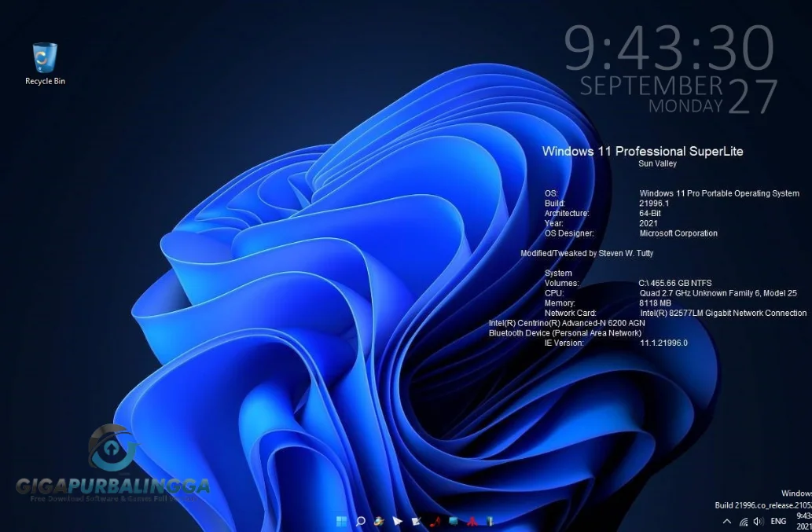Select the Recycle Bin on the desktop
This screenshot has width=812, height=532.
[x=43, y=59]
